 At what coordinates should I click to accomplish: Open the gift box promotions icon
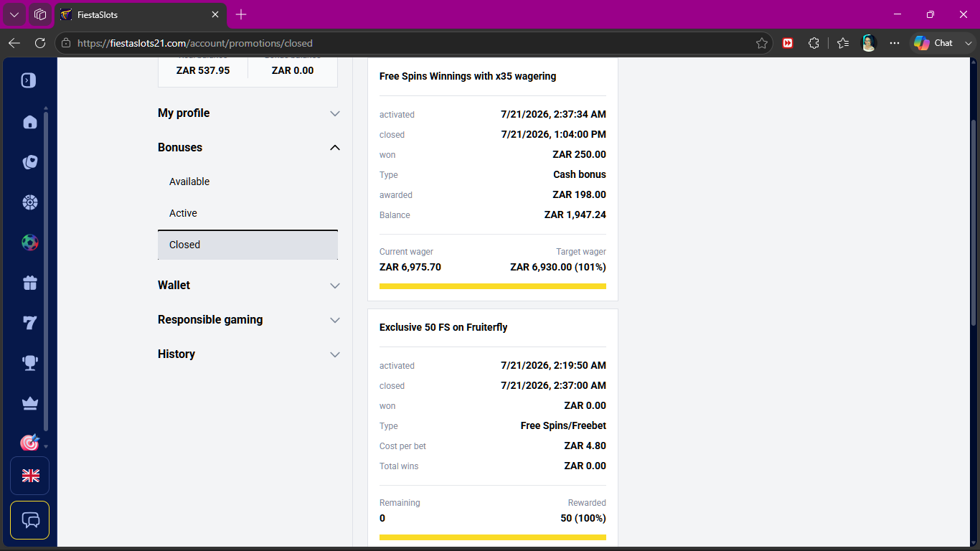(x=29, y=283)
